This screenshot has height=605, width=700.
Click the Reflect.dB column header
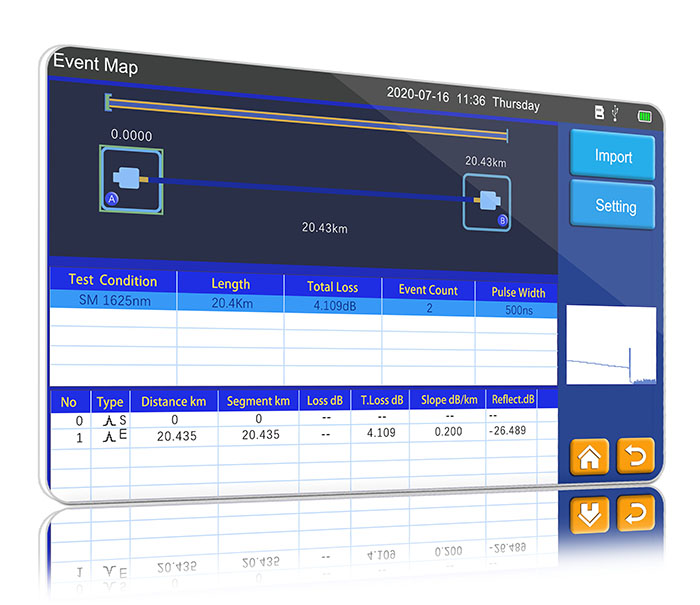coord(513,399)
